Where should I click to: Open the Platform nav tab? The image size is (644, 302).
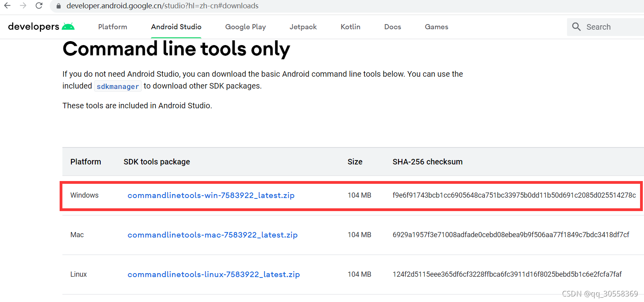[x=113, y=27]
